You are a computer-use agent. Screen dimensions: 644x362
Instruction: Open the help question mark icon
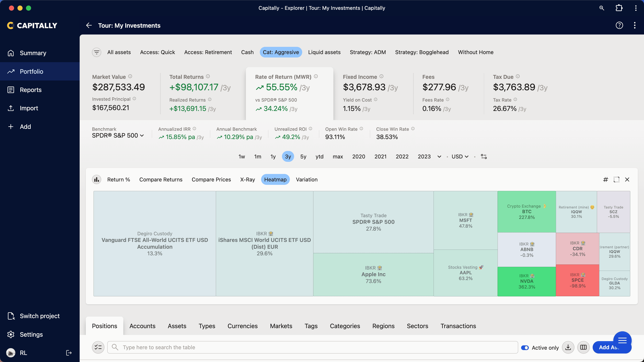point(619,26)
